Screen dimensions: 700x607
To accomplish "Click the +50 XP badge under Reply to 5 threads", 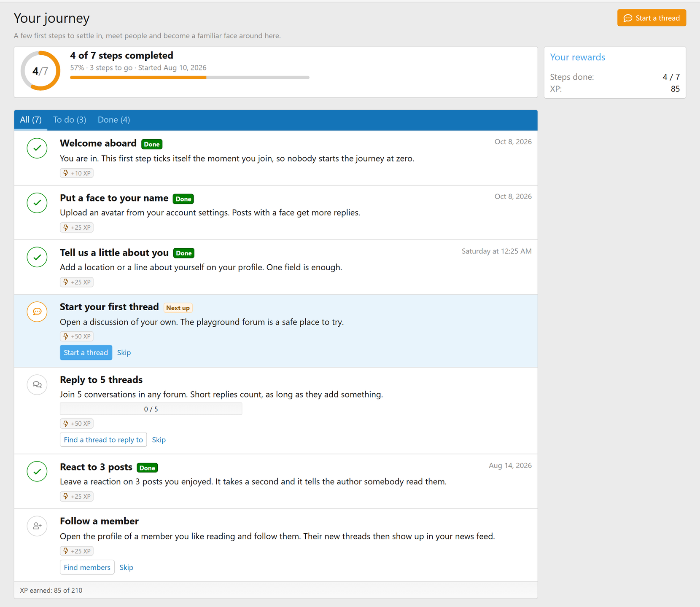I will pos(77,424).
